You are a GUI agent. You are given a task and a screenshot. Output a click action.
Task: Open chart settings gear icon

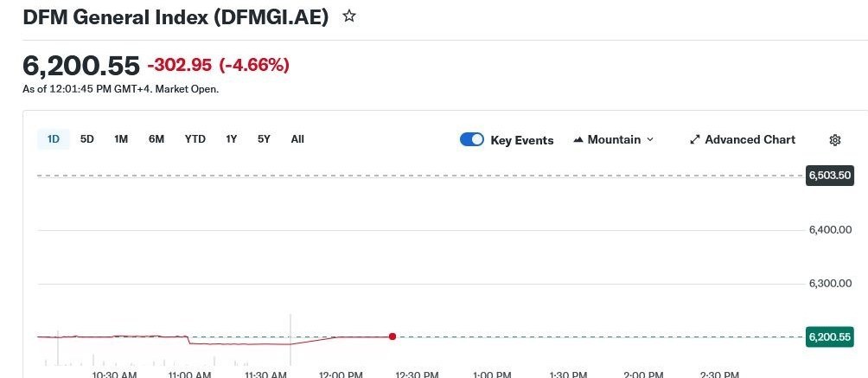pos(835,140)
